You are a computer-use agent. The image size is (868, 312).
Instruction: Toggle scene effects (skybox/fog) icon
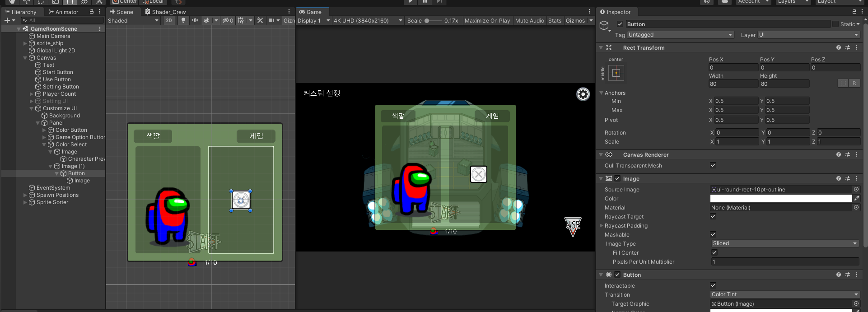point(206,20)
